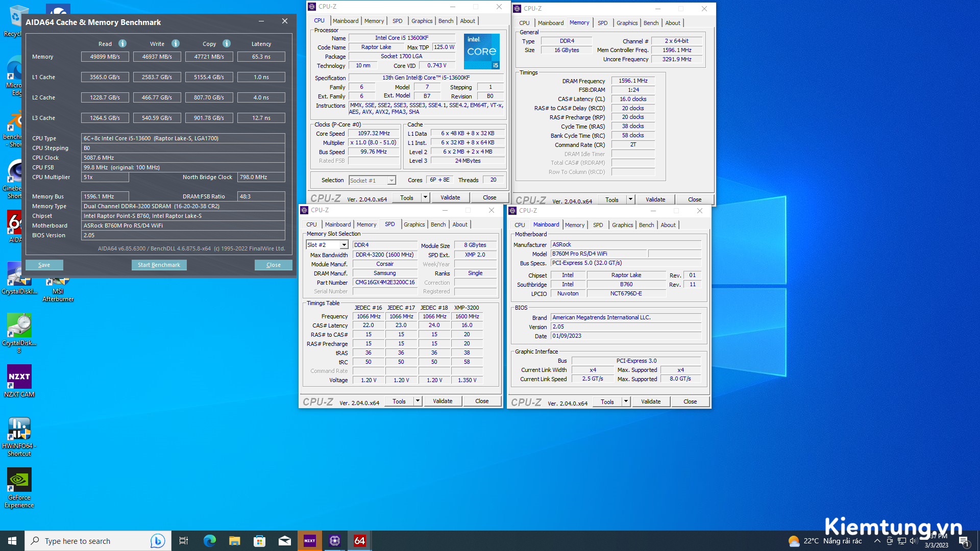Open Bench tab in CPU window

[446, 21]
